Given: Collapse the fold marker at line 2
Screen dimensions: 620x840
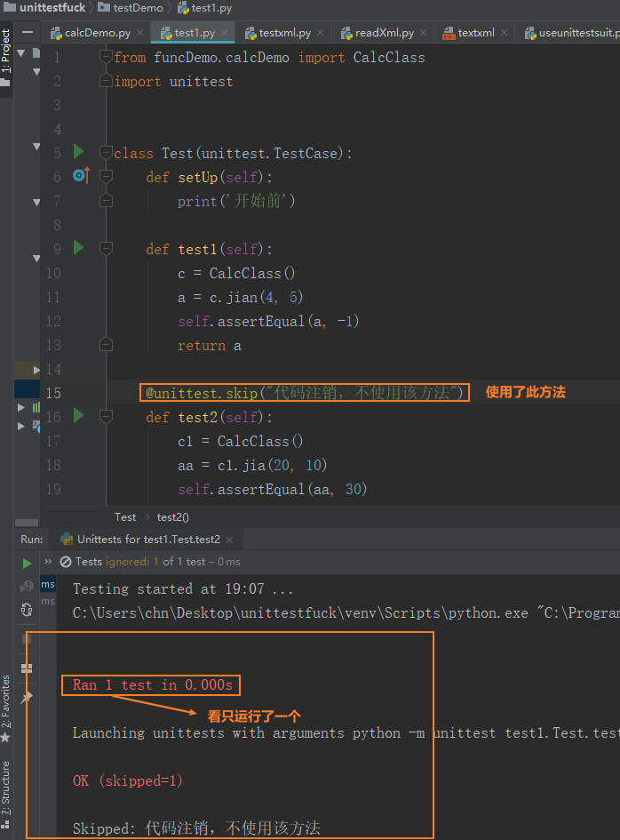Looking at the screenshot, I should coord(106,80).
